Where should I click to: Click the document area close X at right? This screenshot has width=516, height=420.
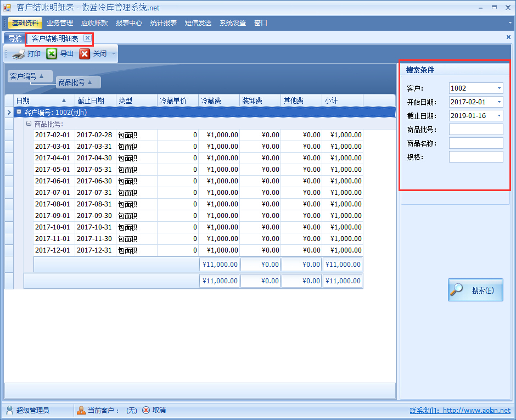(x=508, y=37)
